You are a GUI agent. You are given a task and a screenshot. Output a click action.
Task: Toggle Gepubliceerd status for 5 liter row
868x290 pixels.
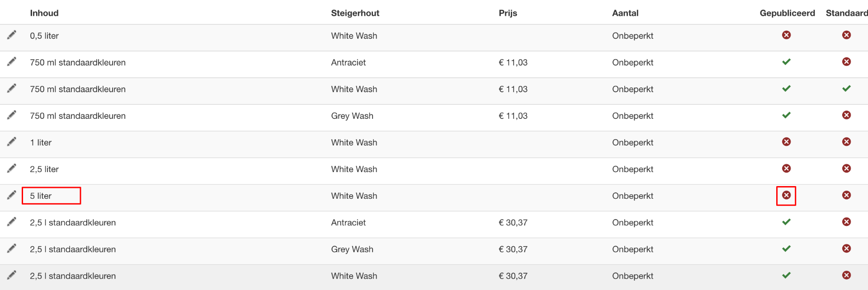[787, 195]
